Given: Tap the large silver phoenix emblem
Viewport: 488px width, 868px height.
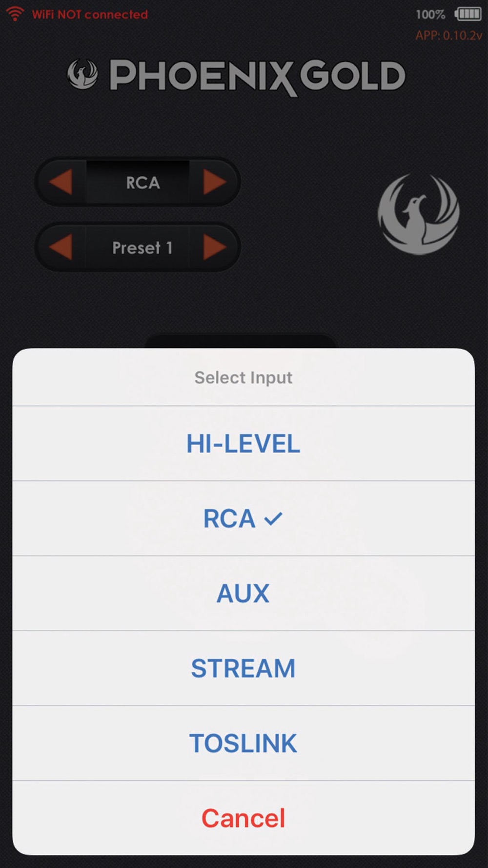Looking at the screenshot, I should [x=419, y=215].
